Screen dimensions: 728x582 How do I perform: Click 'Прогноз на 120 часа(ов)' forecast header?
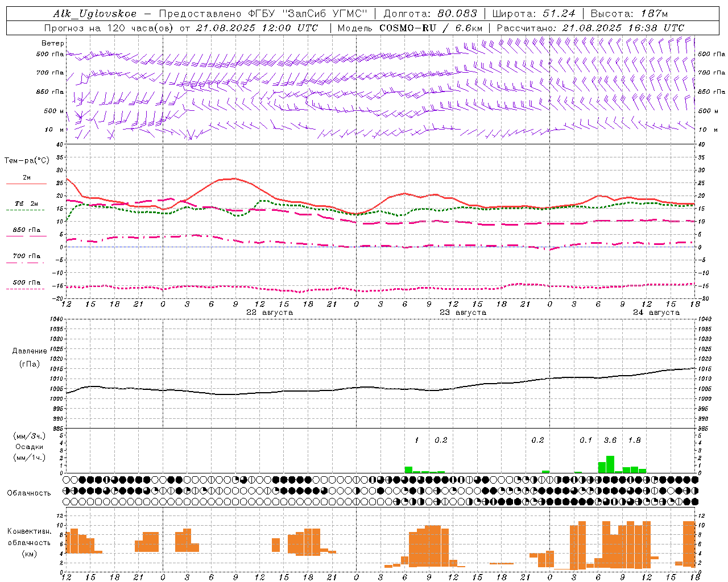109,28
